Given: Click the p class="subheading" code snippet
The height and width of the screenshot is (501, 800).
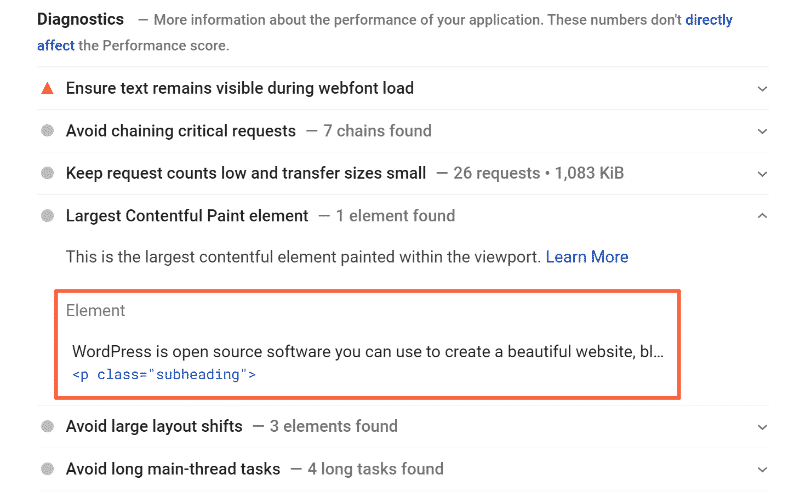Looking at the screenshot, I should click(164, 375).
